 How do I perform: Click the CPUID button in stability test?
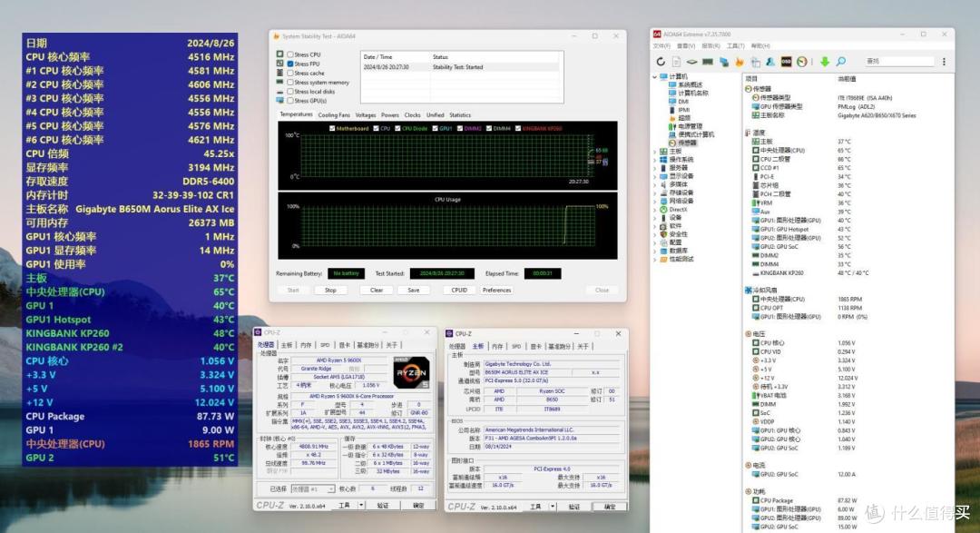pos(459,291)
